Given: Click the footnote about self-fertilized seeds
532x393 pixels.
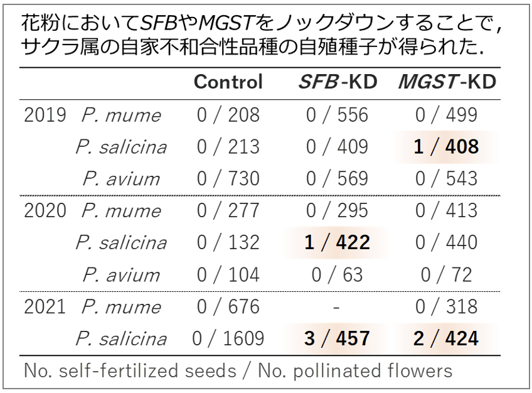Looking at the screenshot, I should [x=238, y=370].
